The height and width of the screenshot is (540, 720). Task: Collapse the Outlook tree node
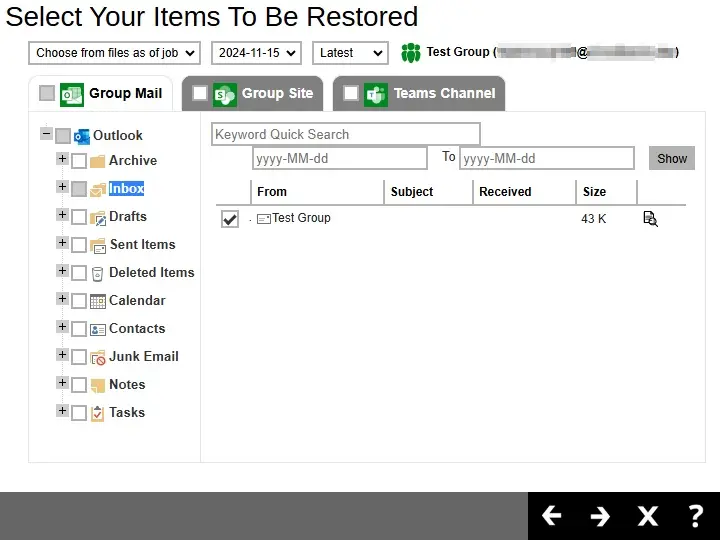[46, 134]
